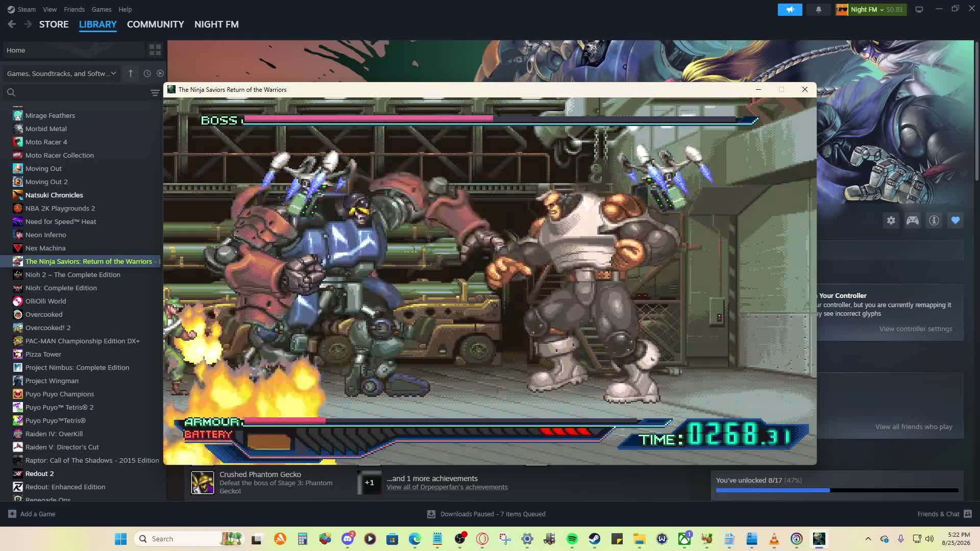Open Downloads Paused status
The height and width of the screenshot is (551, 980).
(486, 514)
